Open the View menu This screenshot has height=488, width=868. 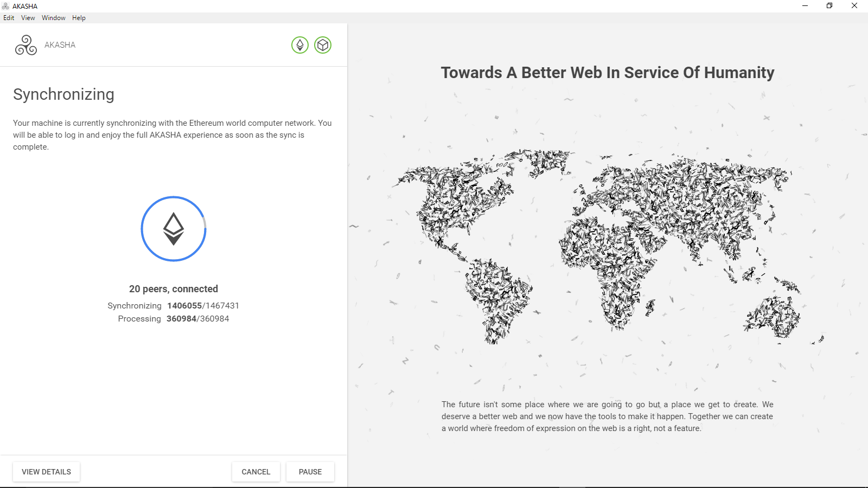point(28,18)
